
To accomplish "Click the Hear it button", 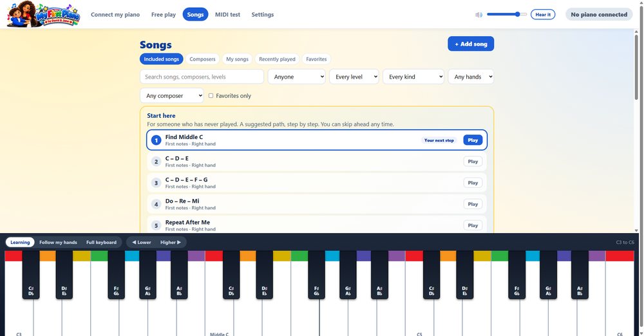I will pos(543,14).
